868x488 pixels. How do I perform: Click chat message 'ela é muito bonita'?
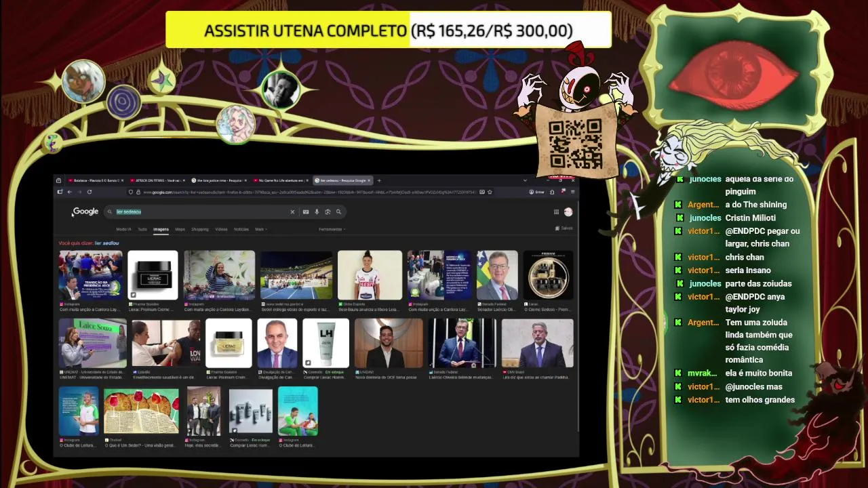coord(759,373)
